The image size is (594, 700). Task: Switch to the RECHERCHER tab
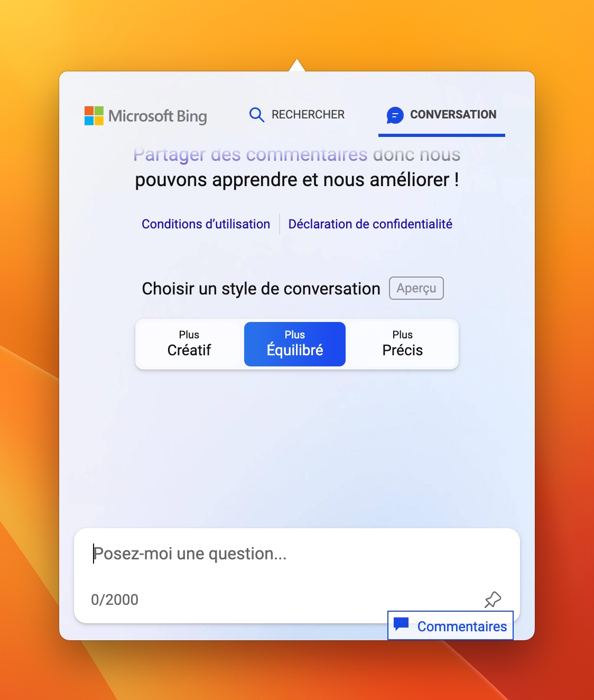[x=297, y=115]
